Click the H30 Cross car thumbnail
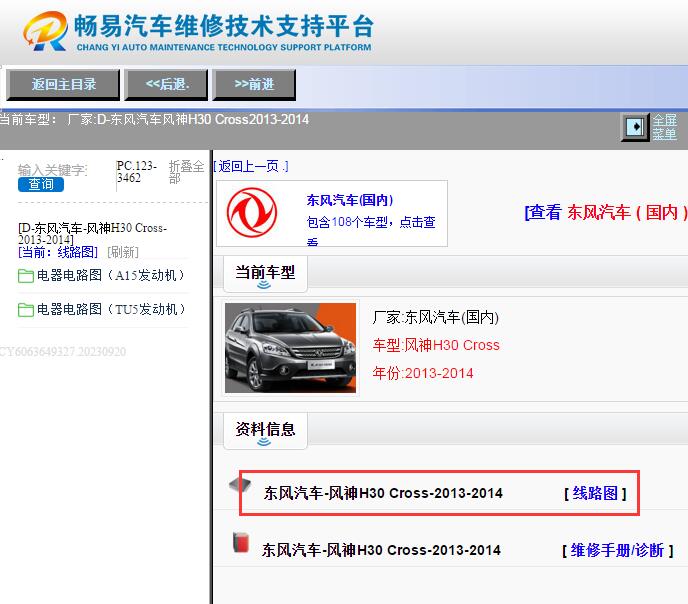 [290, 348]
